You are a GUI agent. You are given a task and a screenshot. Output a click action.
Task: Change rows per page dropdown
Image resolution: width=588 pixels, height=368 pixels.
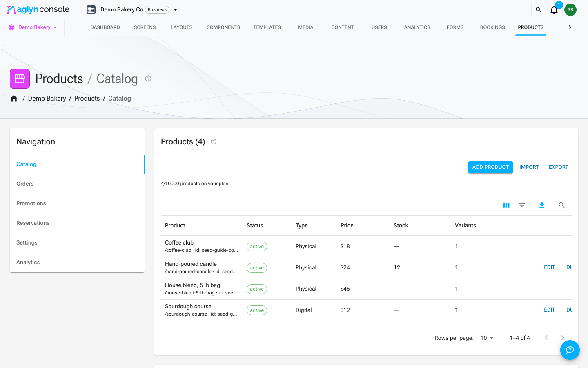coord(487,338)
